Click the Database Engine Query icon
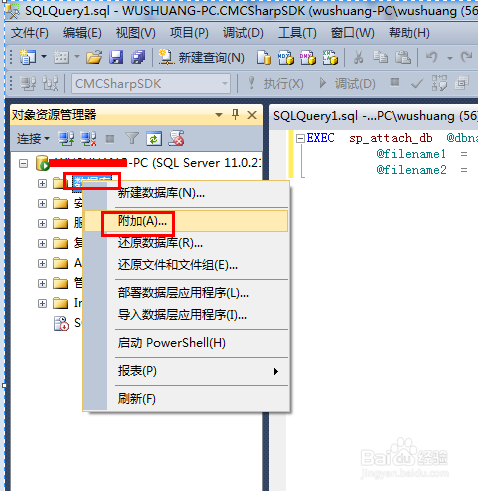478x491 pixels. (x=264, y=57)
